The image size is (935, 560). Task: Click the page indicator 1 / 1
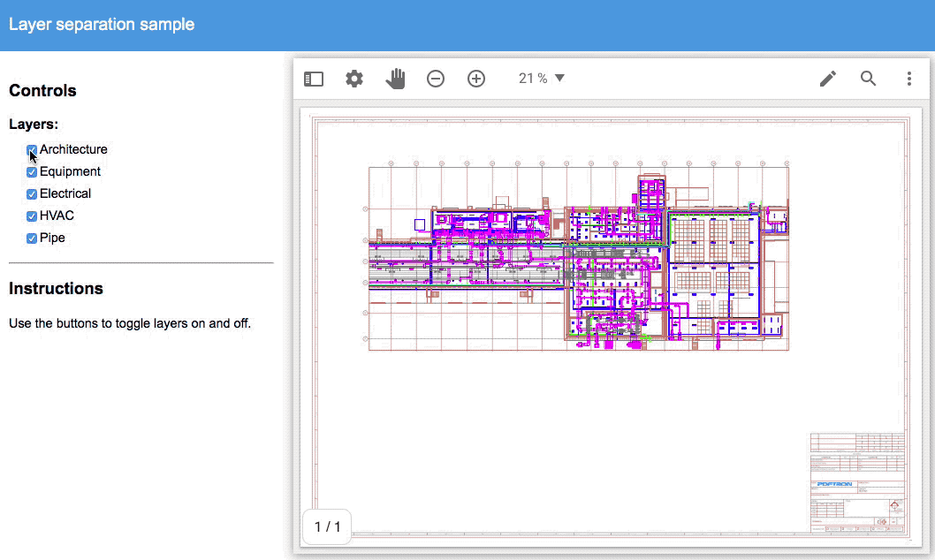(x=327, y=527)
